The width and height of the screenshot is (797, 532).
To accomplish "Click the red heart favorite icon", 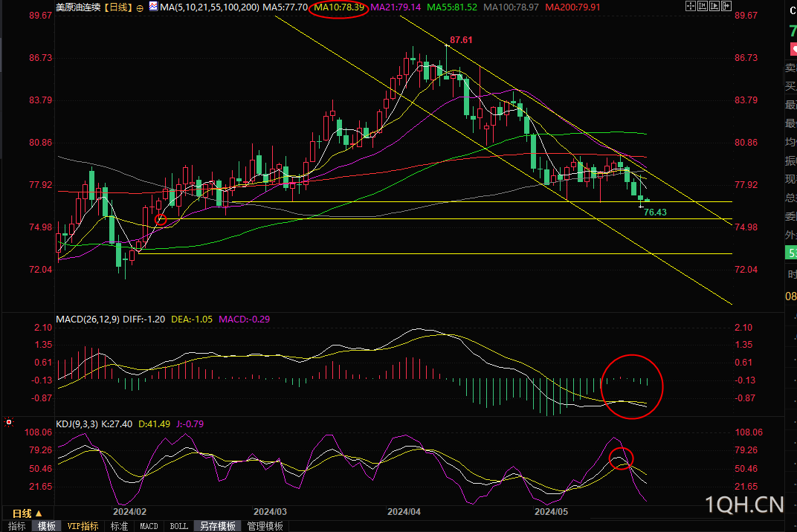I will click(793, 49).
